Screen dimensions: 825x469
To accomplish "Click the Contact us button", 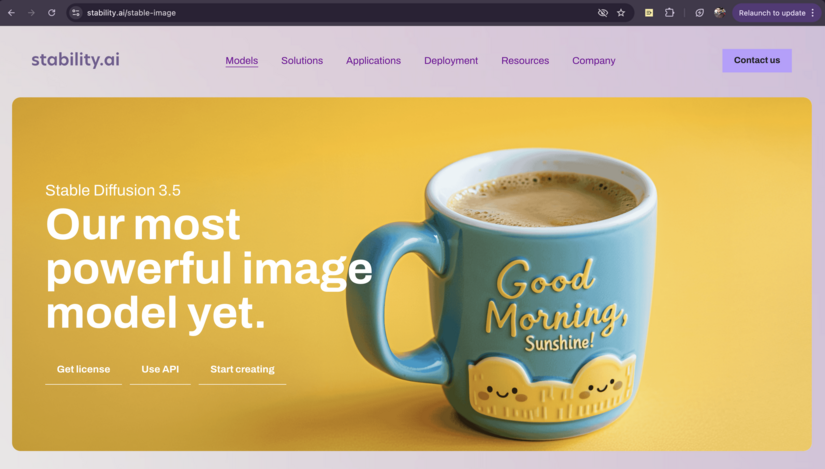I will click(757, 61).
